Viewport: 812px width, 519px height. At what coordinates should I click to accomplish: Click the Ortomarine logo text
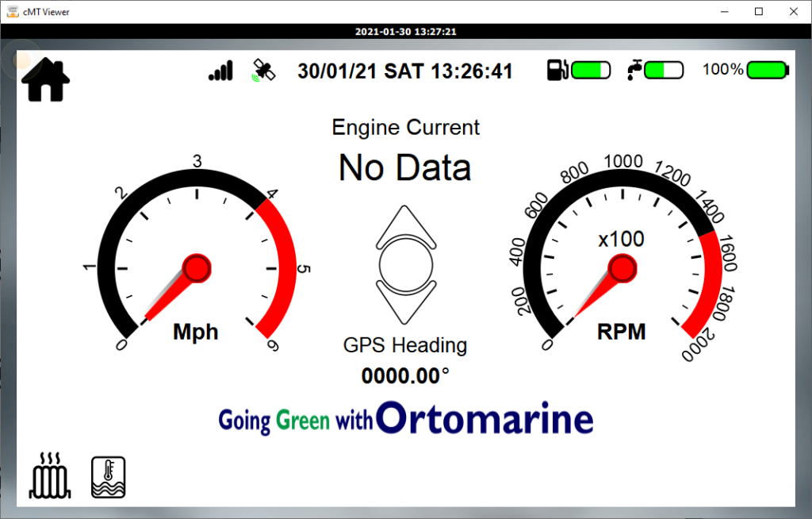485,418
